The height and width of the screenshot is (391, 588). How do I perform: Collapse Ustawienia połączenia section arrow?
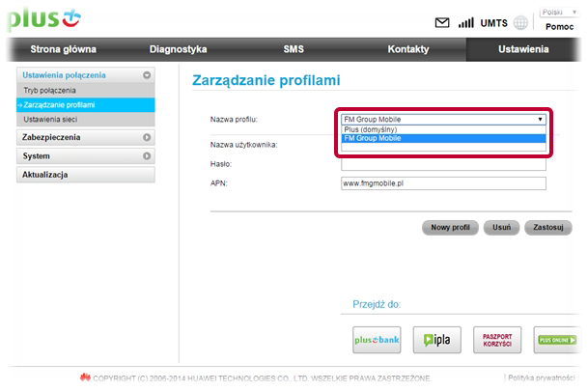[147, 75]
